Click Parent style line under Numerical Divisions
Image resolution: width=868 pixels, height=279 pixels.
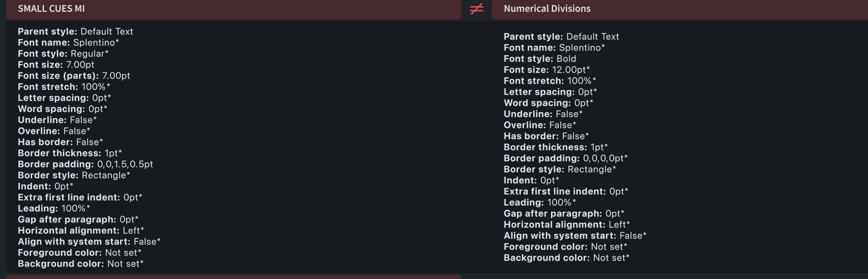561,37
